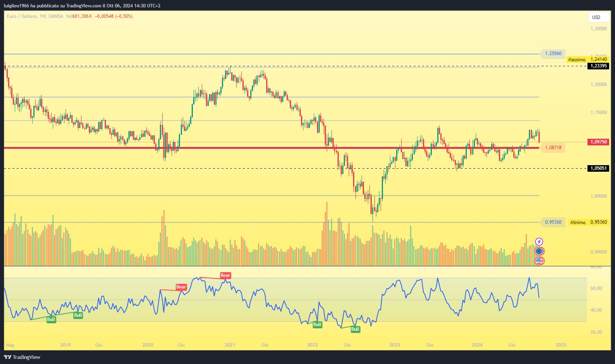Screen dimensions: 615x364
Task: Click the Mag label on time axis
Action: (10, 345)
